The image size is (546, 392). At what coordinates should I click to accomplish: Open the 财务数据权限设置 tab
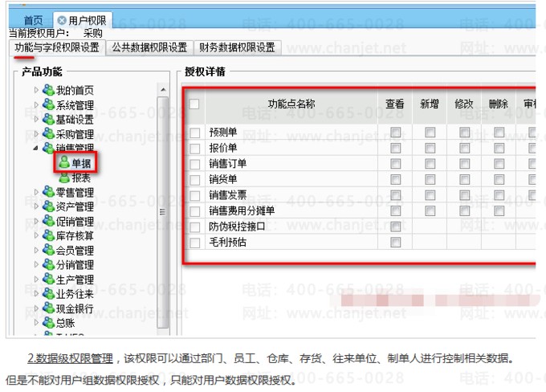pos(237,47)
